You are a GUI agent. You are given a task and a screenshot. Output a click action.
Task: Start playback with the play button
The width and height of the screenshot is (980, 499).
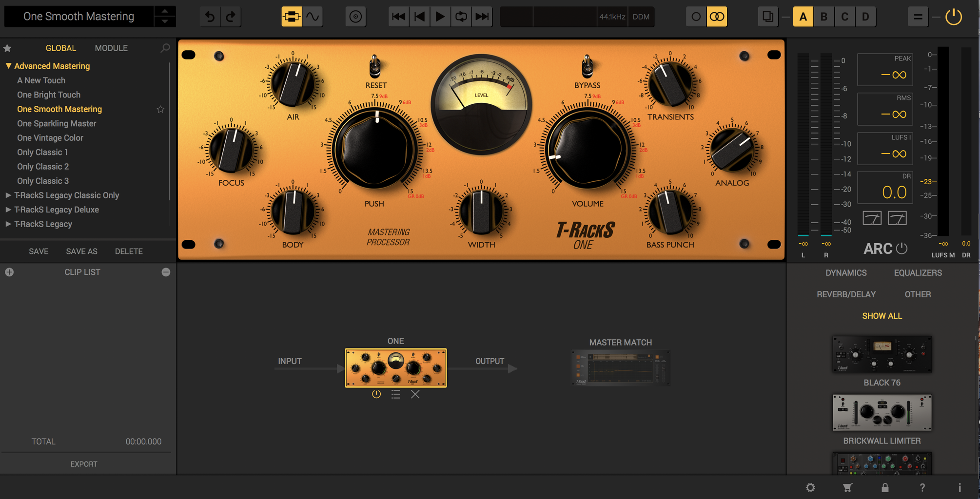click(440, 17)
